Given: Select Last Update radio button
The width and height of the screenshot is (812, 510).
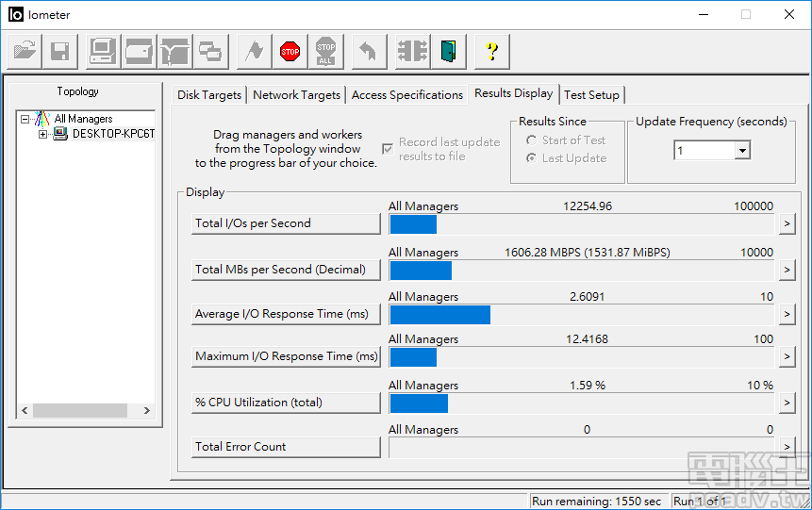Looking at the screenshot, I should [x=531, y=158].
